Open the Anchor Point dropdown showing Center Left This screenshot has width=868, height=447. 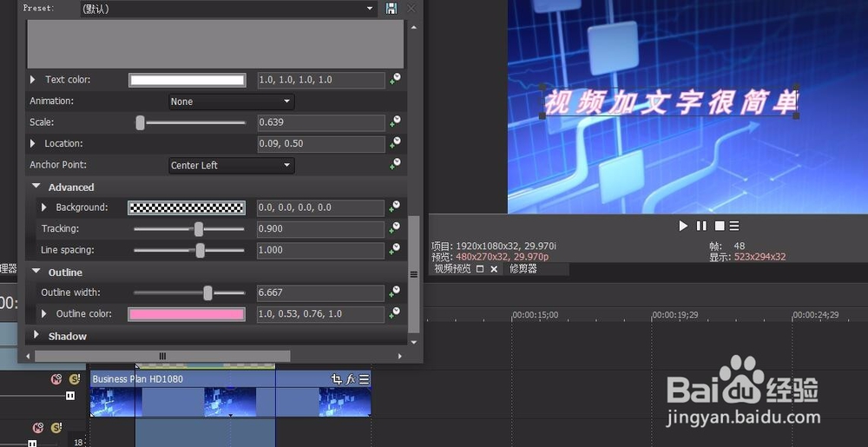point(232,165)
